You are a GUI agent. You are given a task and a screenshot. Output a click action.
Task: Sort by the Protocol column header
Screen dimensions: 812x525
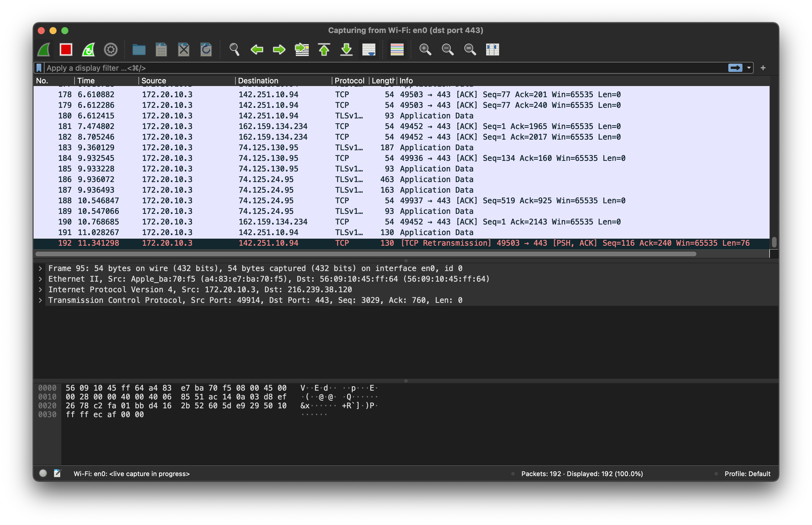[349, 81]
